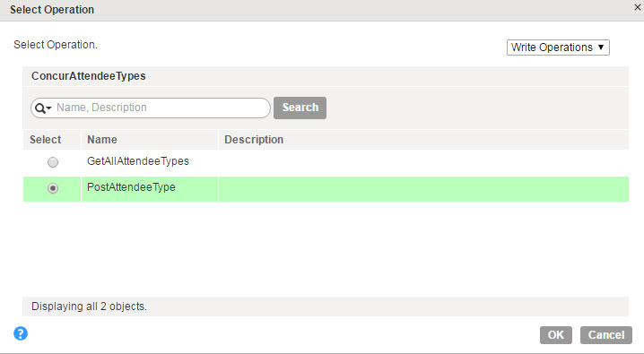Open the Write Operations dropdown
644x354 pixels.
click(558, 47)
